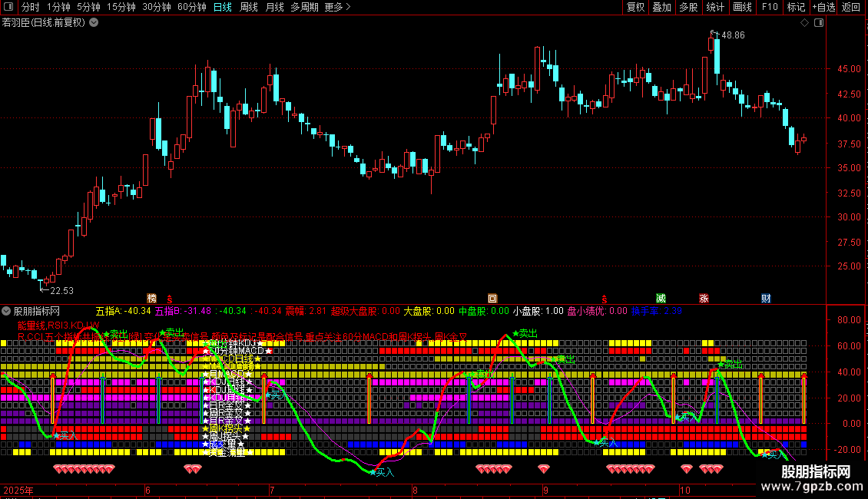Image resolution: width=868 pixels, height=499 pixels.
Task: Click the +自选 add to watchlist button
Action: coord(823,7)
